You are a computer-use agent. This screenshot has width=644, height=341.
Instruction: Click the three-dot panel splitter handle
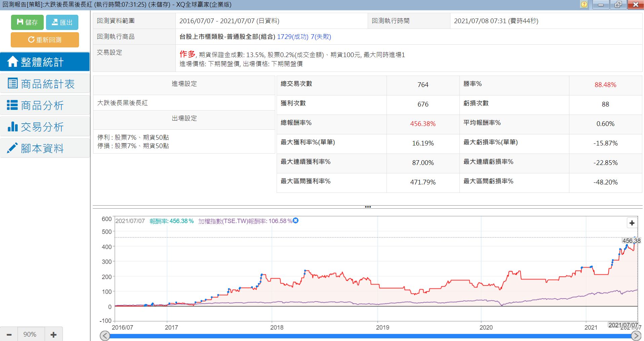(x=368, y=207)
